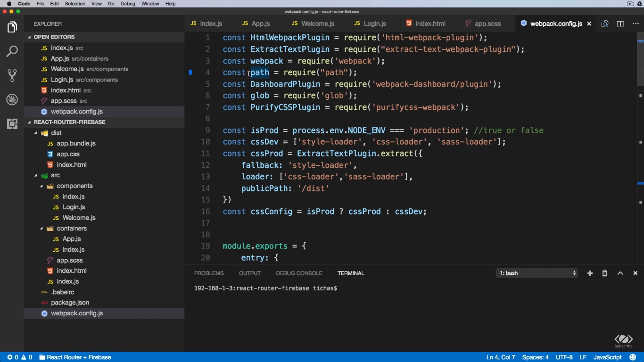Open the Debug view icon
This screenshot has width=644, height=362.
12,99
